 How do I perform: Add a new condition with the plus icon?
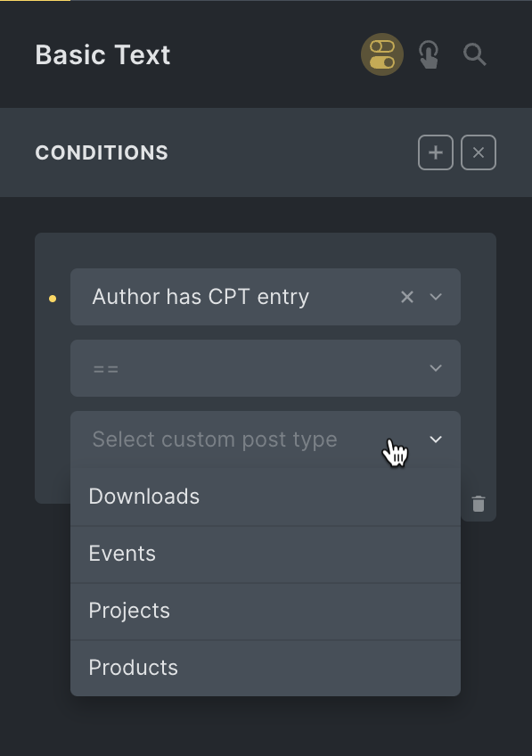pos(435,152)
